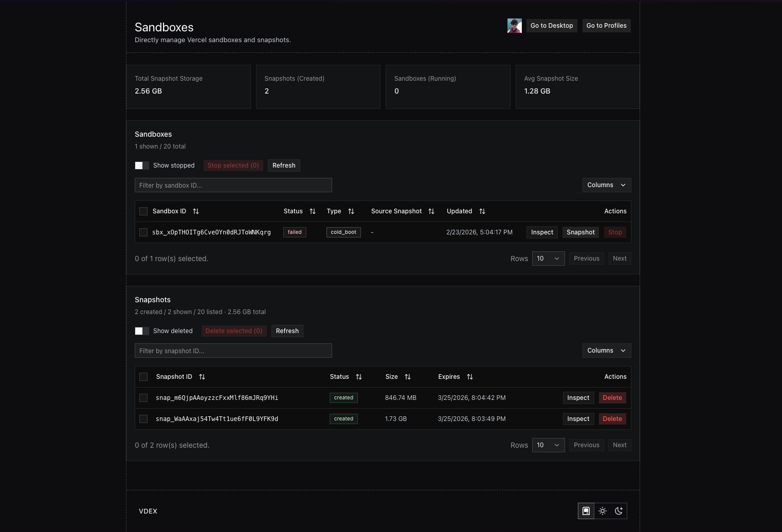Select all sandboxes header checkbox

click(143, 211)
